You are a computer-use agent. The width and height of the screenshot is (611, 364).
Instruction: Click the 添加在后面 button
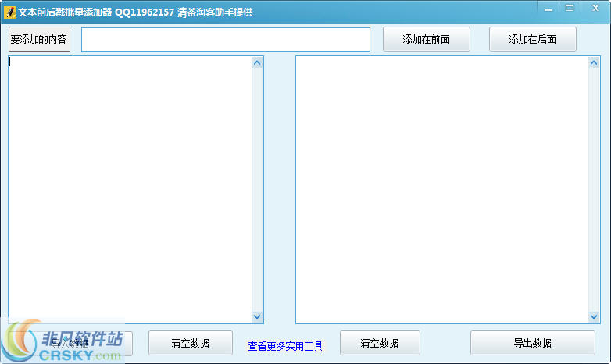pos(533,39)
